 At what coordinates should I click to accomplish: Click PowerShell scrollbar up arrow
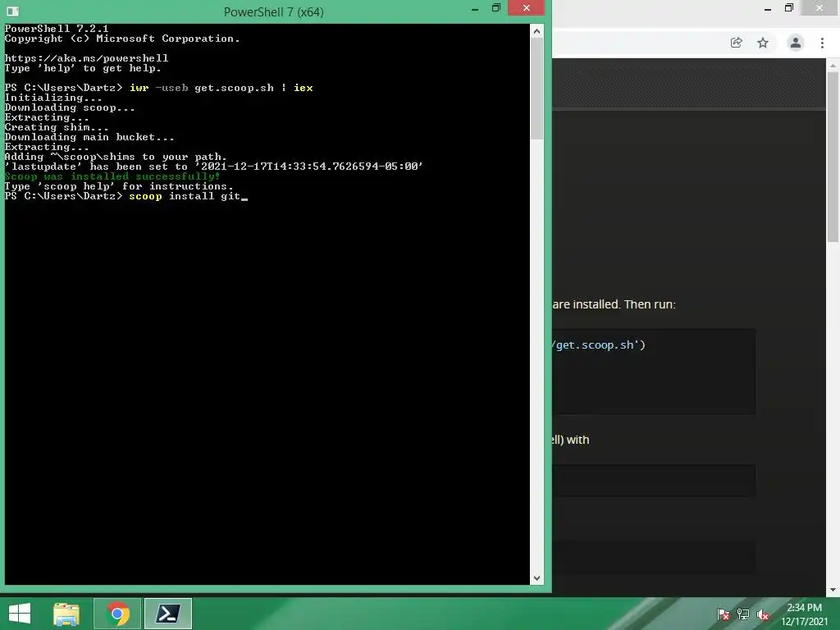536,31
